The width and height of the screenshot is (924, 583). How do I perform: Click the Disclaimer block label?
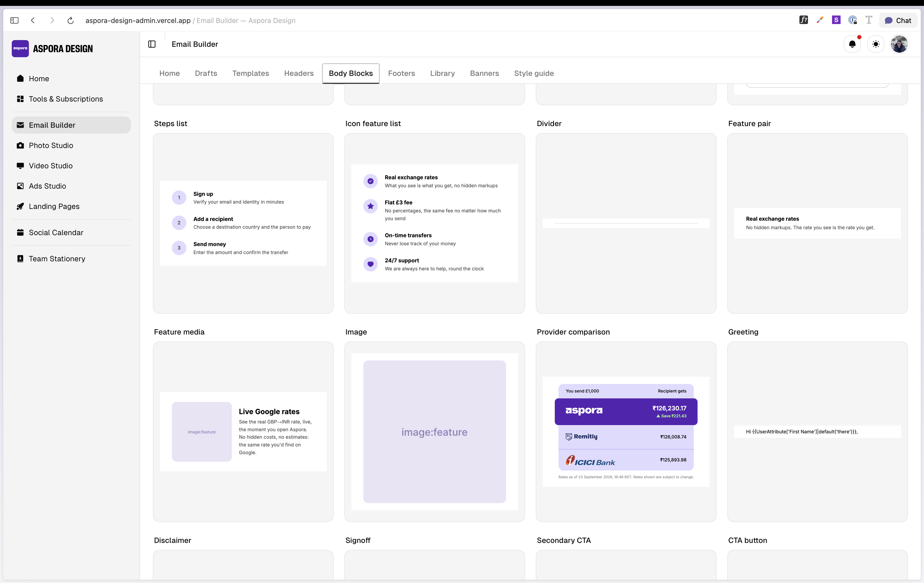[173, 540]
